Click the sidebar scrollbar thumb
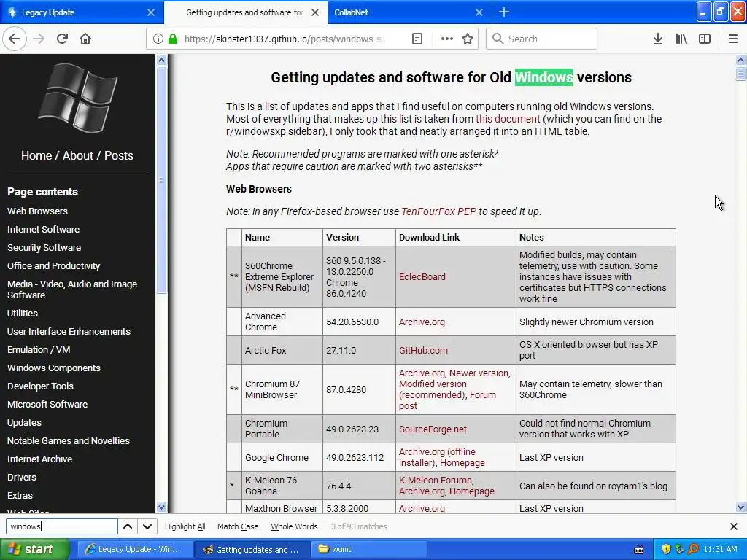This screenshot has height=560, width=747. coord(161,180)
